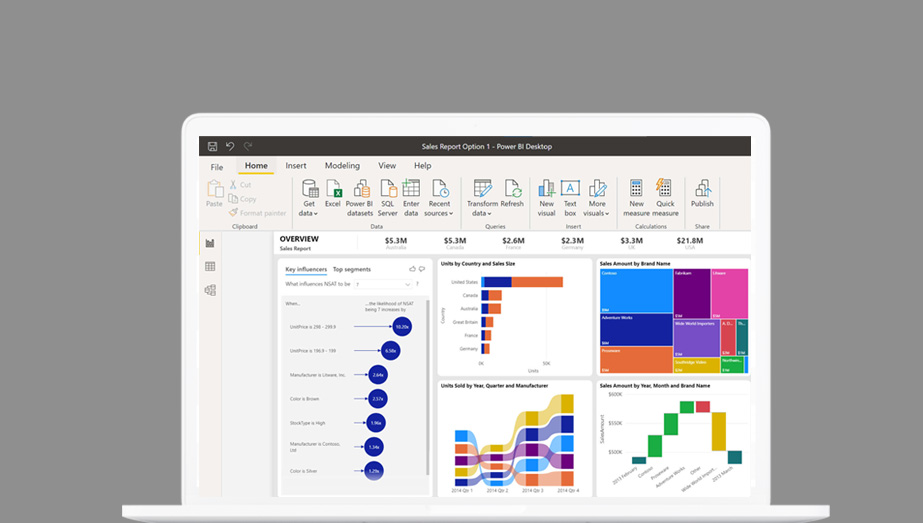Image resolution: width=923 pixels, height=523 pixels.
Task: Click the thumbs up icon
Action: [x=413, y=269]
